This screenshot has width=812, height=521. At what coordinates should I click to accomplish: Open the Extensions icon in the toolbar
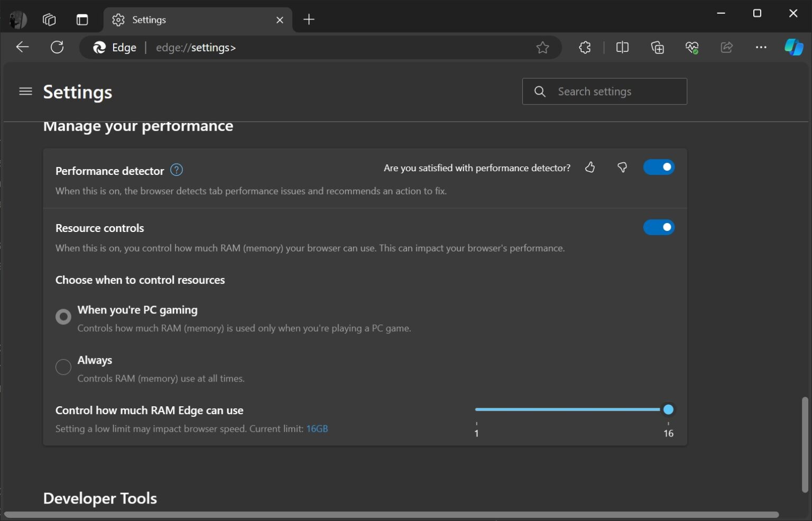(x=585, y=47)
